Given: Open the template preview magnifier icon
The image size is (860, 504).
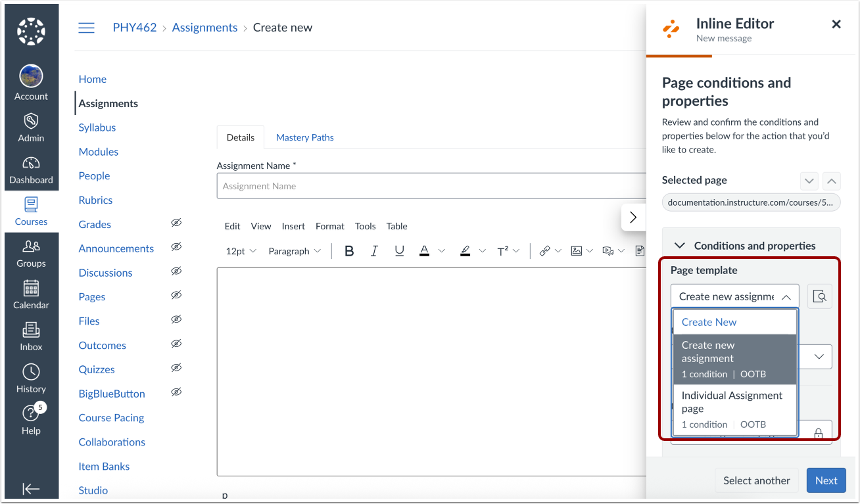Looking at the screenshot, I should click(819, 296).
